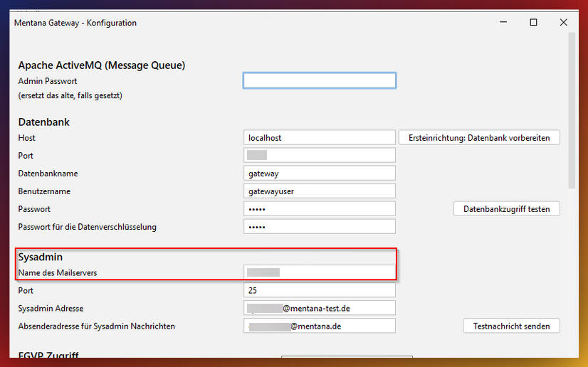Click the Datenbank Port input field

point(320,155)
